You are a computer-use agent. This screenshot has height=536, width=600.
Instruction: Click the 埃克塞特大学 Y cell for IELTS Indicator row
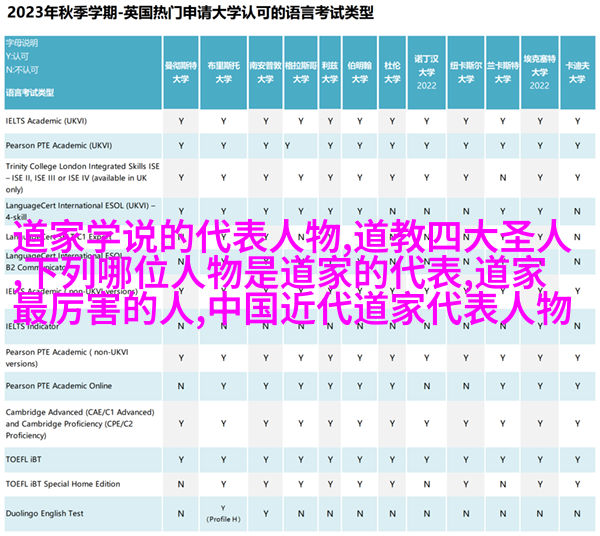click(x=540, y=326)
